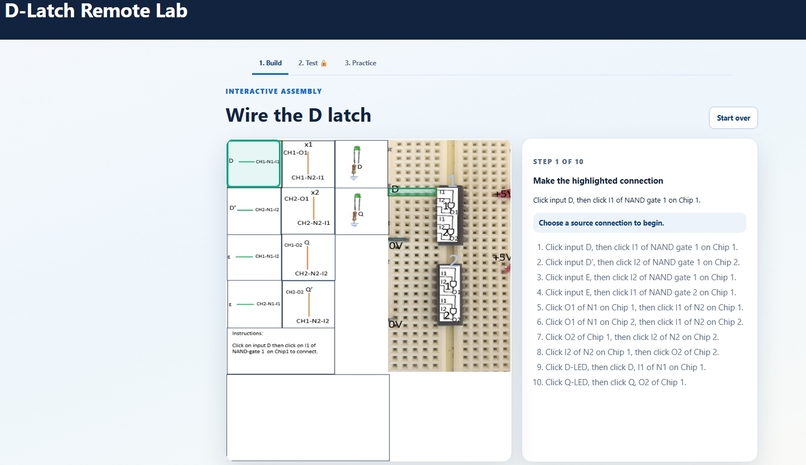Image resolution: width=806 pixels, height=465 pixels.
Task: Select the x2 CH2-O1 to CH2-N2-I1 tile
Action: click(x=308, y=211)
